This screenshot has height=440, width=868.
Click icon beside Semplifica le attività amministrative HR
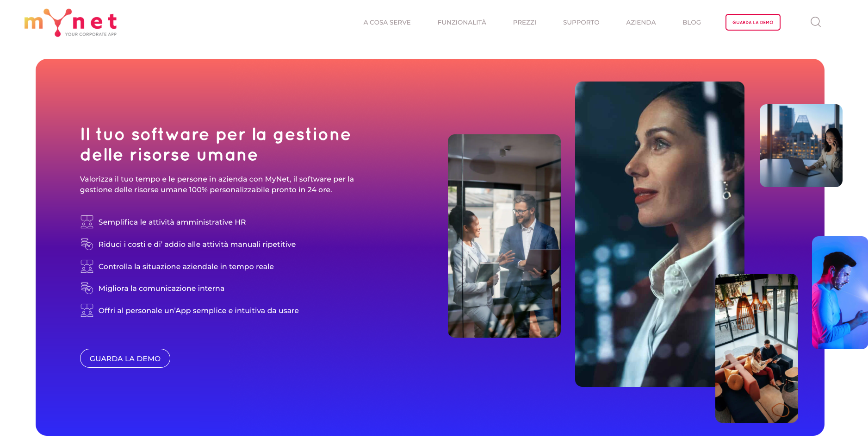(x=87, y=222)
